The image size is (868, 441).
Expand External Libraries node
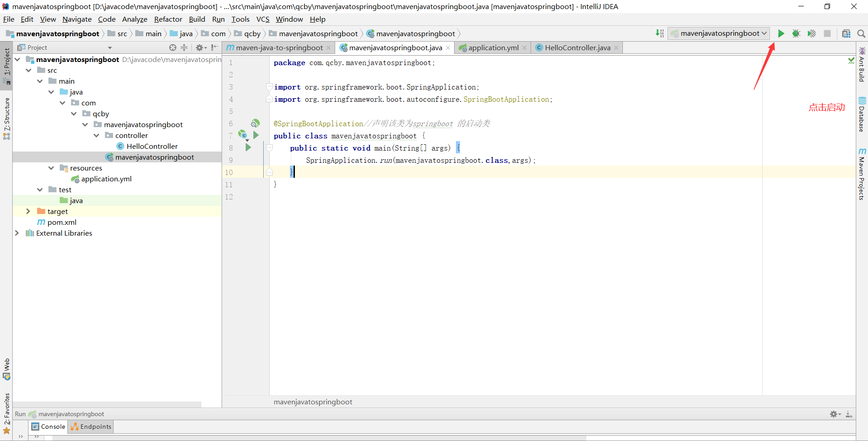17,233
